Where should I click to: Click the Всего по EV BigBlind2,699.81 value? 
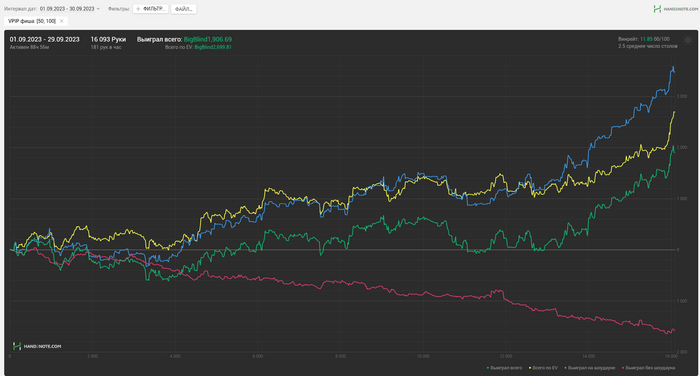198,47
